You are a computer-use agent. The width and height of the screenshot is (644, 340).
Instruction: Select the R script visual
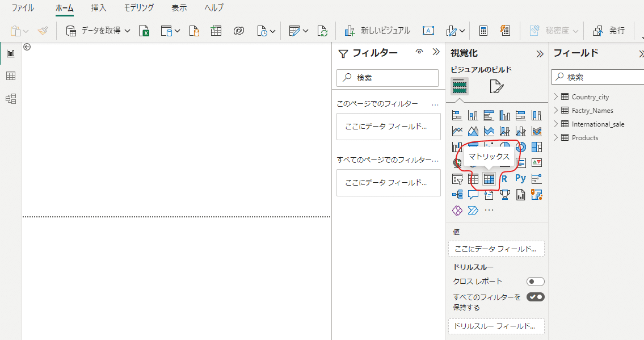tap(504, 179)
